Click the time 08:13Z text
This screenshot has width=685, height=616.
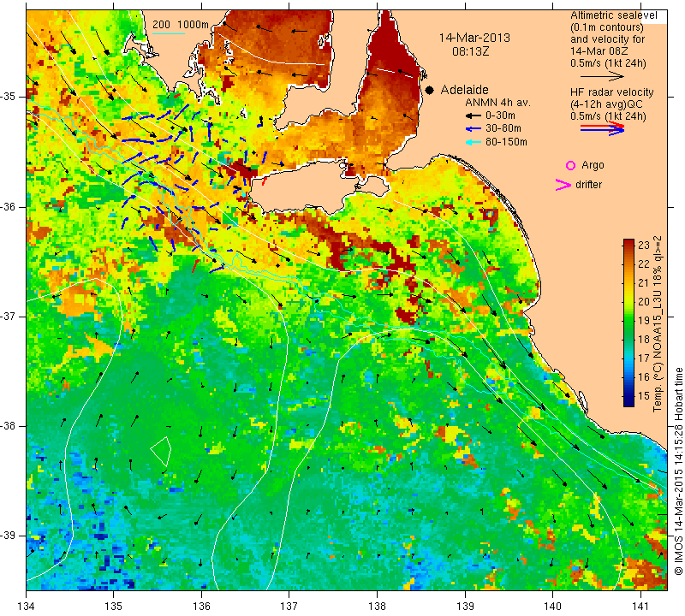click(470, 51)
